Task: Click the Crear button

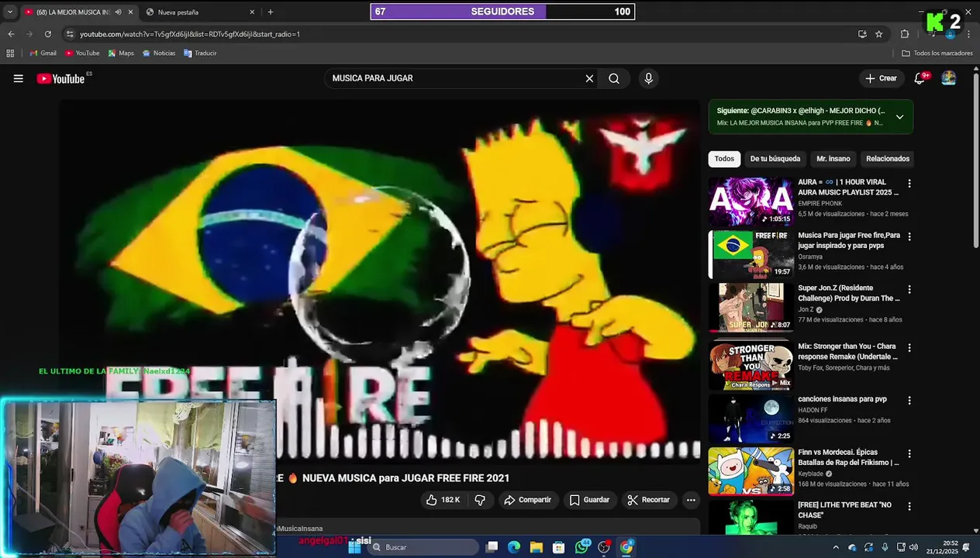Action: click(x=881, y=78)
